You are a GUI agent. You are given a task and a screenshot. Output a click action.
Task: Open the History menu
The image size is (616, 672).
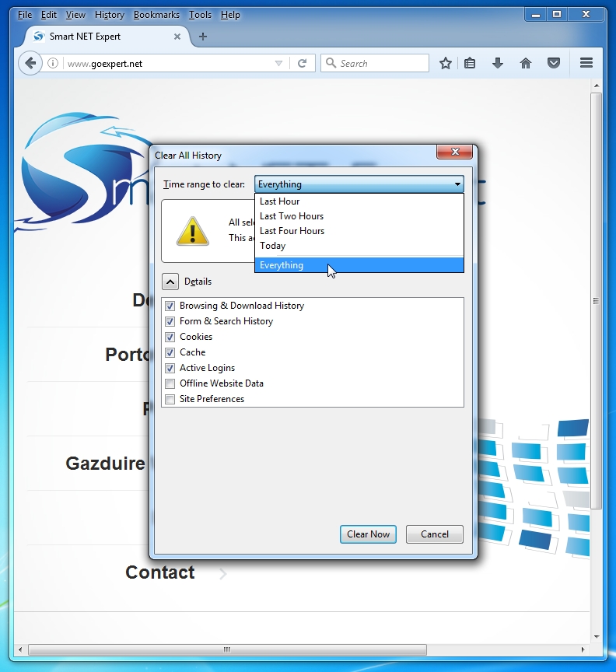point(109,15)
